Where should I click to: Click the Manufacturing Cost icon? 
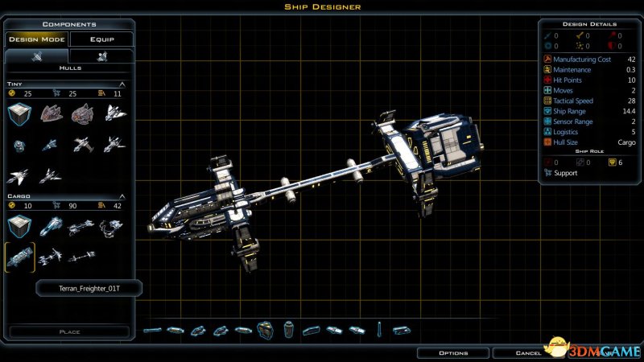tap(547, 59)
